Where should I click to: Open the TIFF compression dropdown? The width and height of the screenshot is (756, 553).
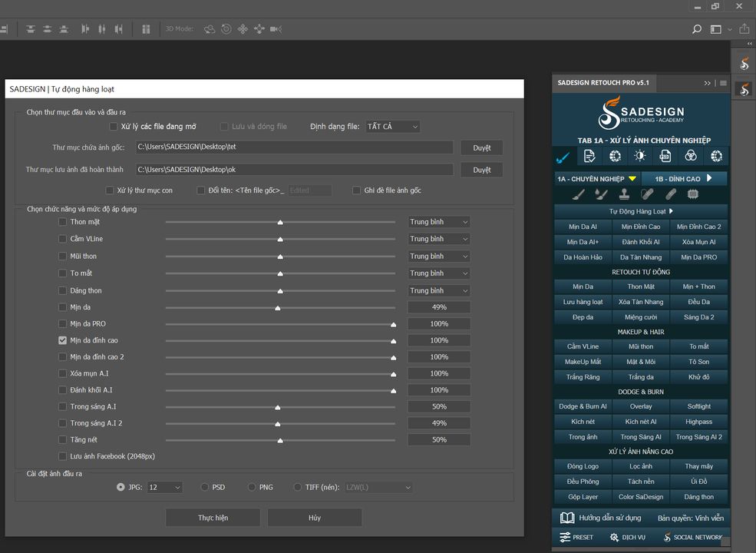tap(380, 486)
